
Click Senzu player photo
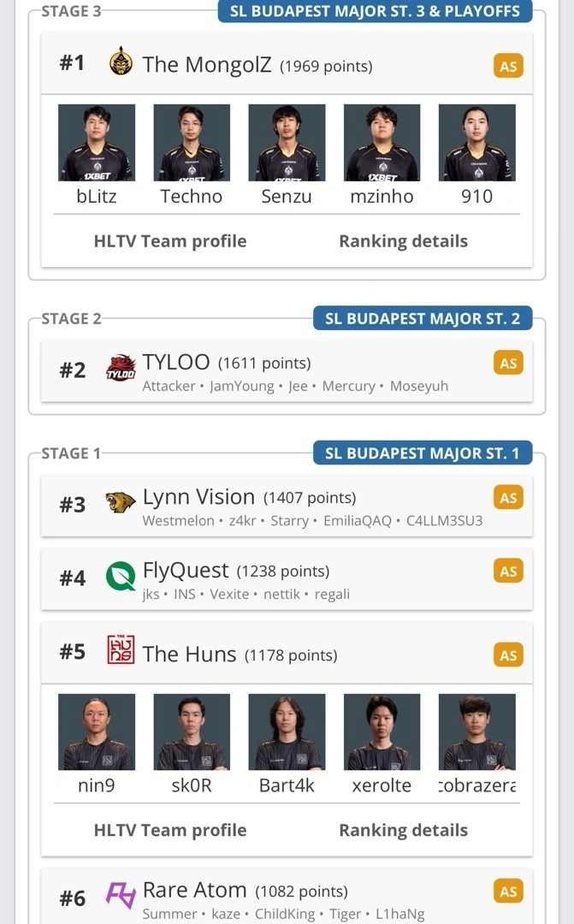coord(287,143)
